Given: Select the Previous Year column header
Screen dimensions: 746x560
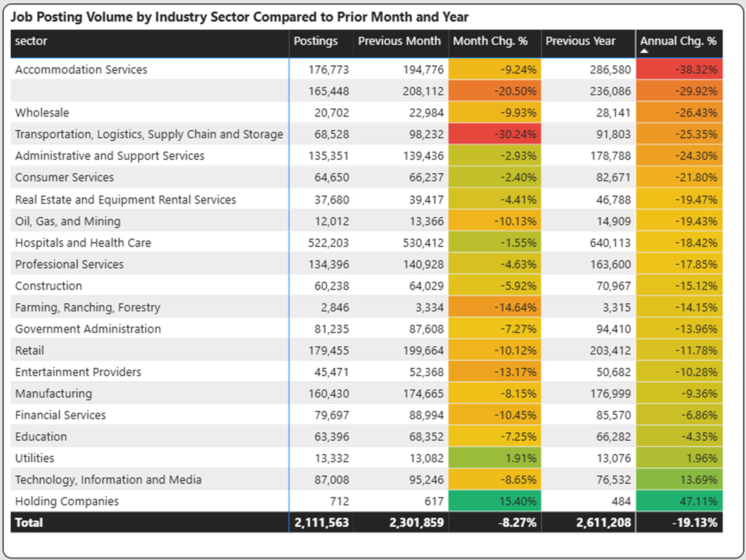Looking at the screenshot, I should [x=580, y=41].
